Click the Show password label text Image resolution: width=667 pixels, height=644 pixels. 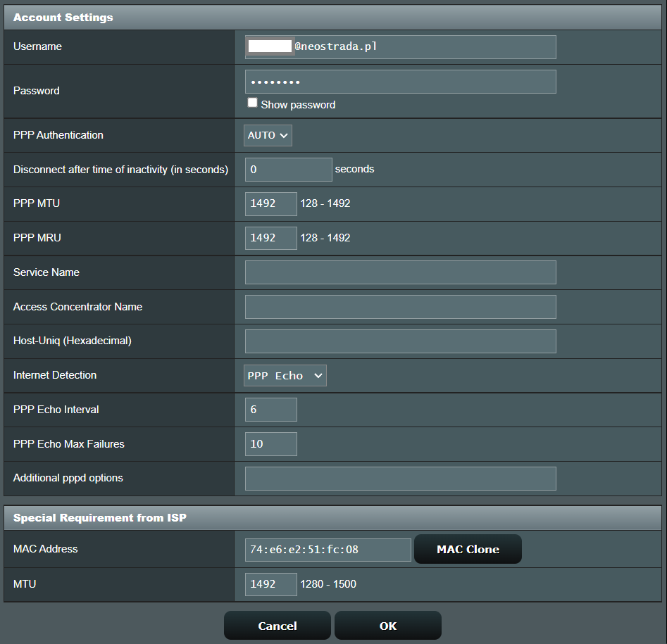(298, 105)
